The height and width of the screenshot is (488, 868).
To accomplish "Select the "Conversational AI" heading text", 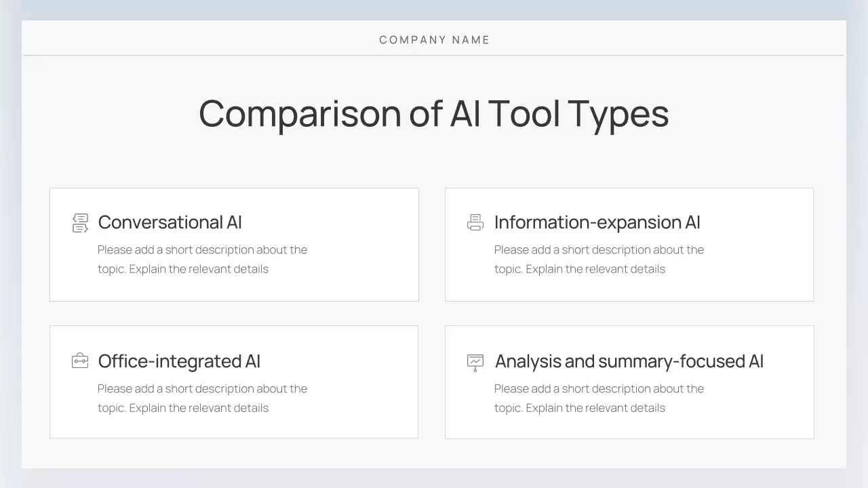I will pyautogui.click(x=170, y=222).
